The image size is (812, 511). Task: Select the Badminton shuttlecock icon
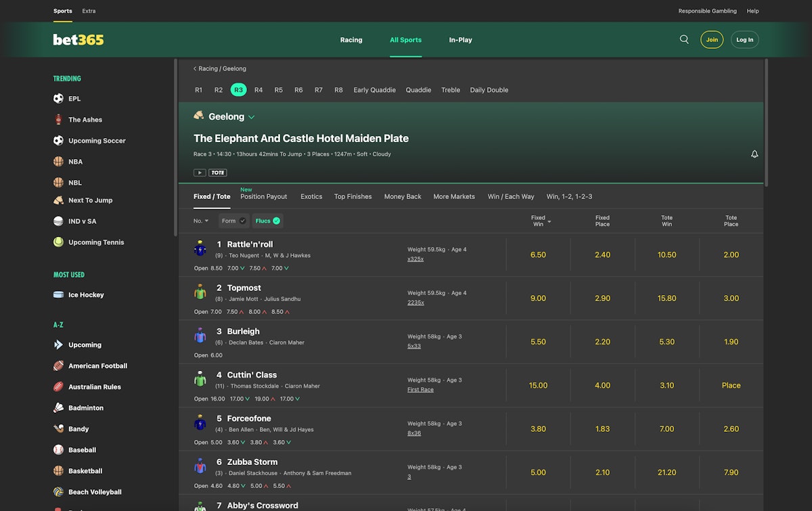pyautogui.click(x=58, y=408)
